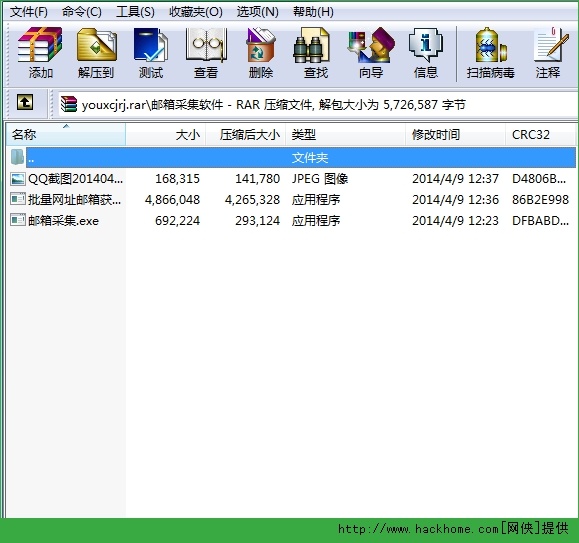Open the 文件(F) menu

pos(28,12)
